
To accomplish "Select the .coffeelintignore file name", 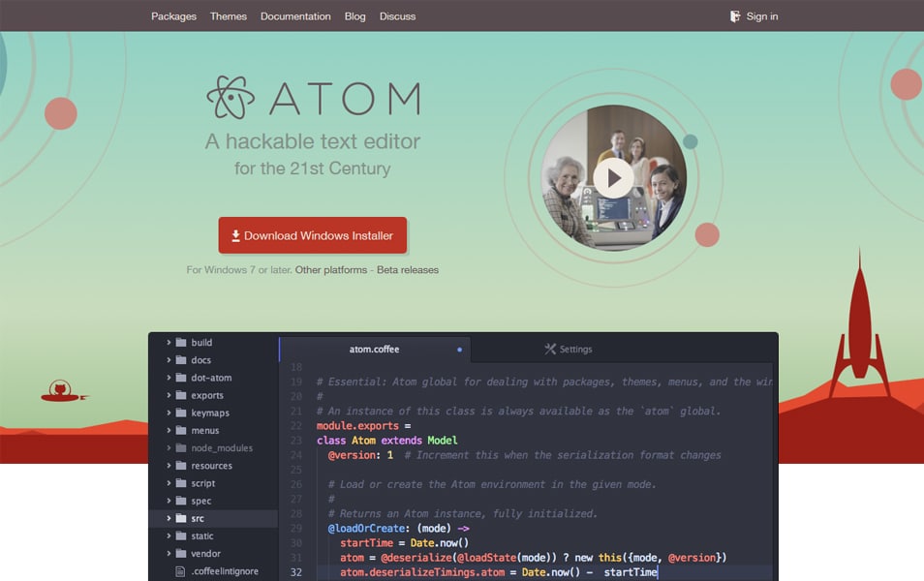I will [x=225, y=571].
